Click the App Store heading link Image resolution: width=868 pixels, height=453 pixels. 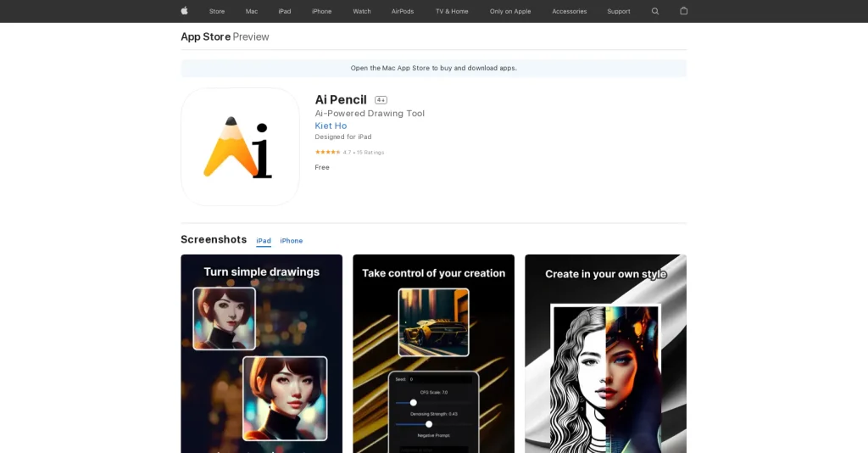click(x=205, y=36)
